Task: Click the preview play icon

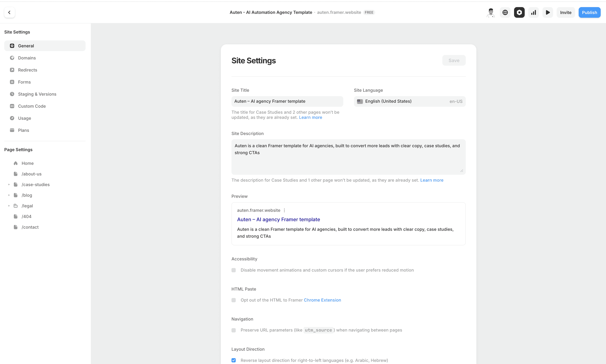Action: pyautogui.click(x=548, y=13)
